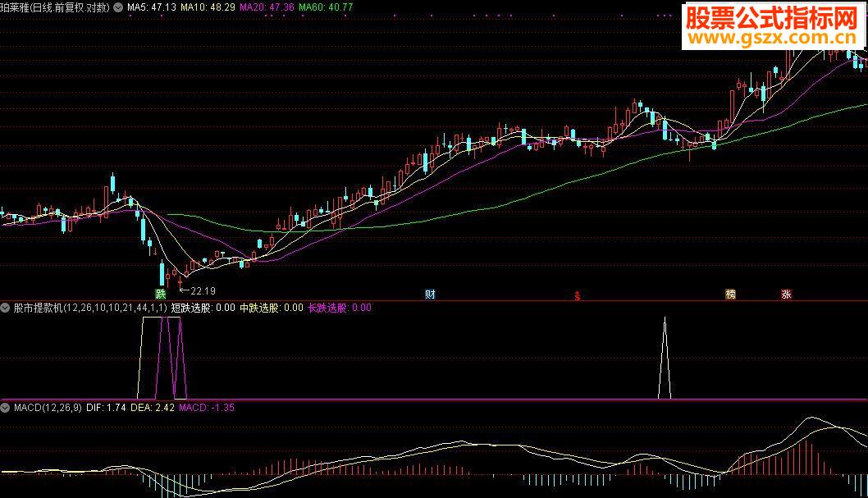Screen dimensions: 868x498
Task: Select the DEA: 2.42 value
Action: tap(153, 408)
